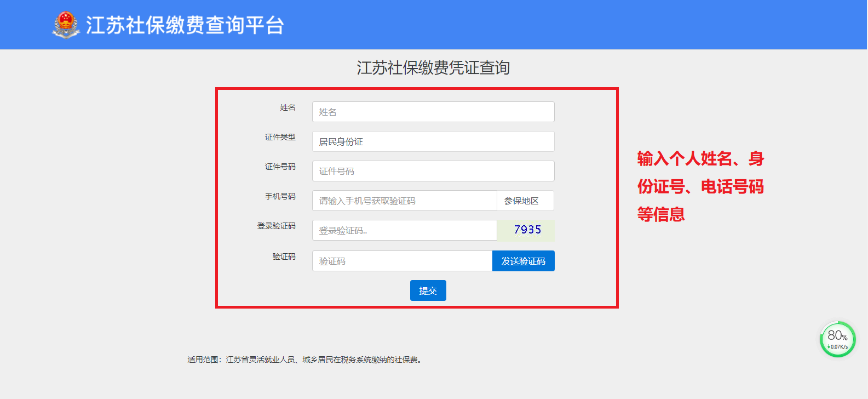Click the red instruction annotation text
This screenshot has width=868, height=399.
(x=700, y=186)
